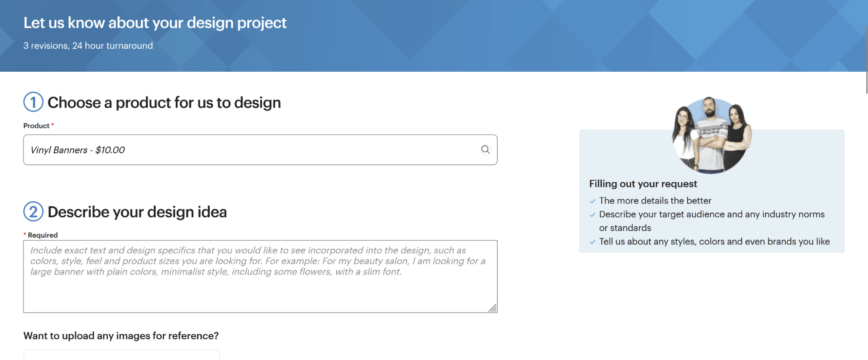868x360 pixels.
Task: Open the Product combo box showing Vinyl Banners
Action: point(252,150)
